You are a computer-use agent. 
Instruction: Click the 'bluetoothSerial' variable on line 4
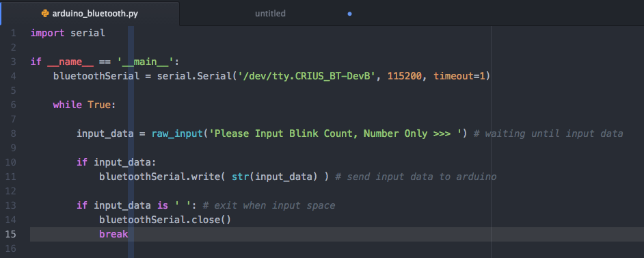tap(96, 76)
